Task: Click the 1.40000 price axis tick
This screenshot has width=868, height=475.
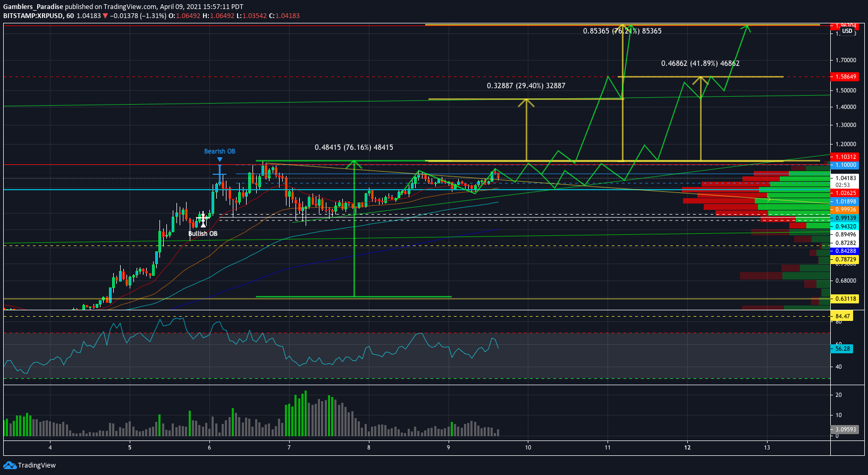Action: 846,107
